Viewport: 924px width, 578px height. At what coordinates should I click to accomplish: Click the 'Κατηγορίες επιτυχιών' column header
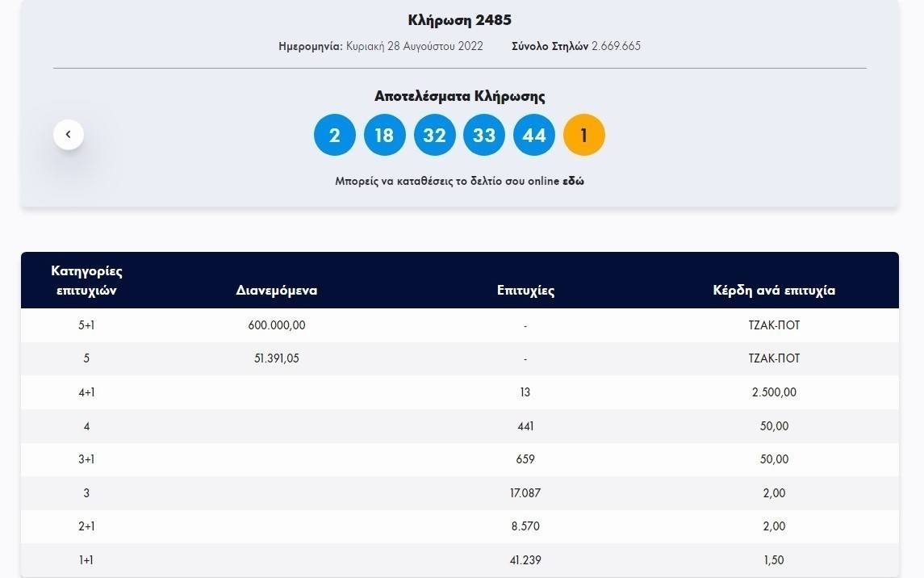coord(86,280)
